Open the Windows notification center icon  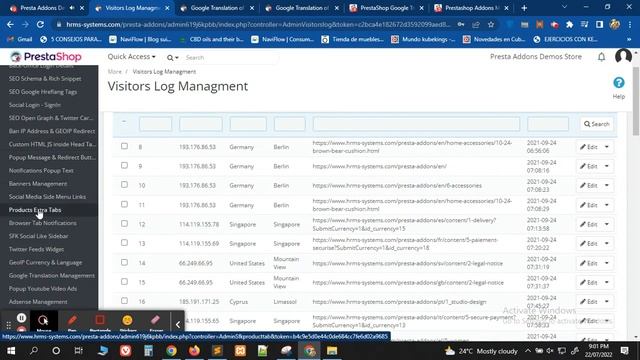(624, 351)
